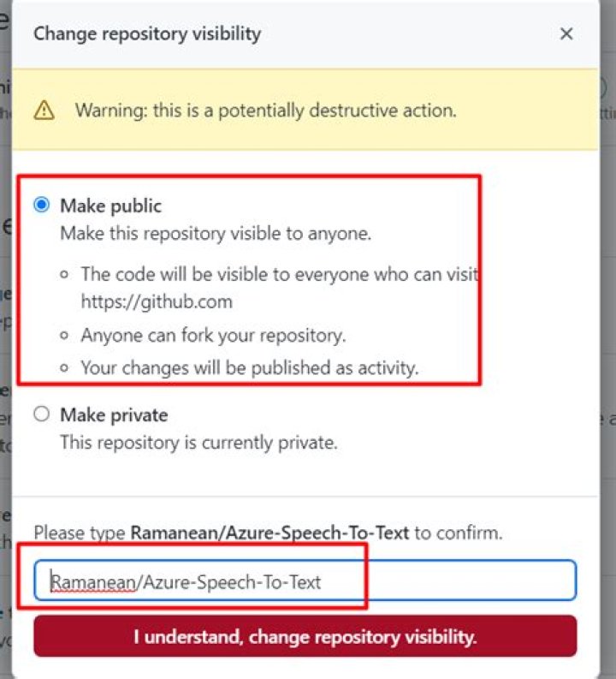This screenshot has width=616, height=679.
Task: Click bold Ramanean/Azure-Speech-To-Text in the confirm prompt
Action: (269, 533)
